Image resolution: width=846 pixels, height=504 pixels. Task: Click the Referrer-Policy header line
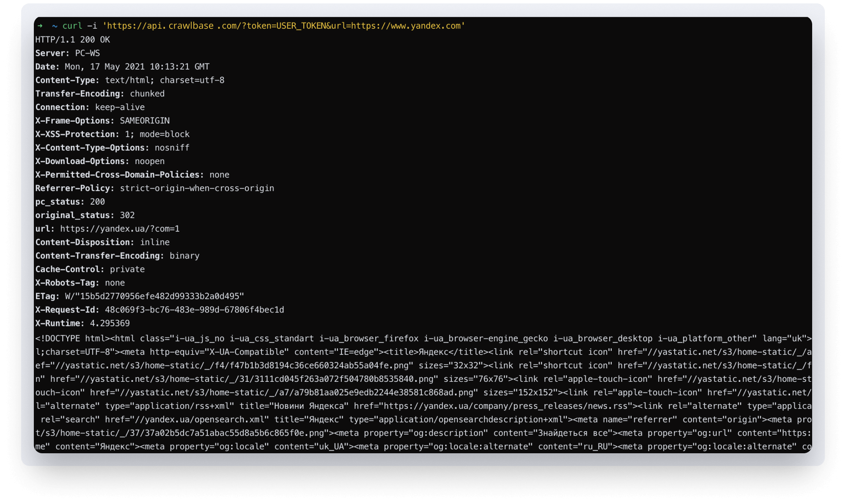tap(154, 188)
